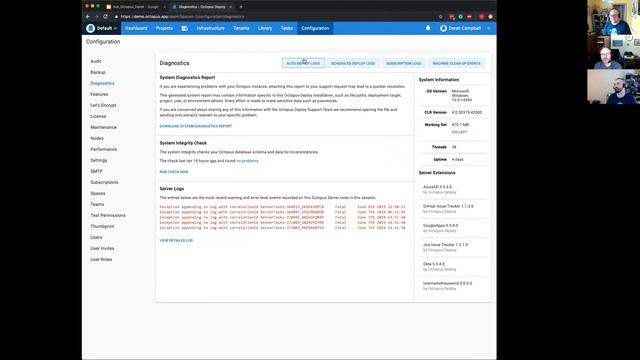This screenshot has width=640, height=360.
Task: Click the user avatar icon
Action: [x=443, y=28]
